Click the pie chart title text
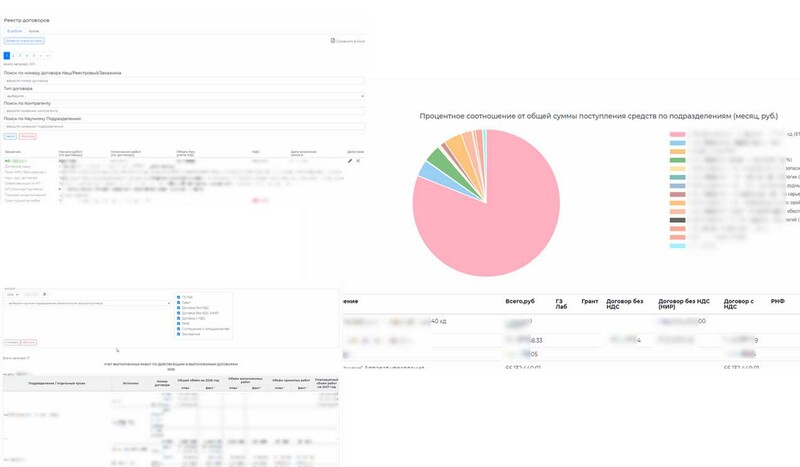This screenshot has height=467, width=800. [598, 116]
